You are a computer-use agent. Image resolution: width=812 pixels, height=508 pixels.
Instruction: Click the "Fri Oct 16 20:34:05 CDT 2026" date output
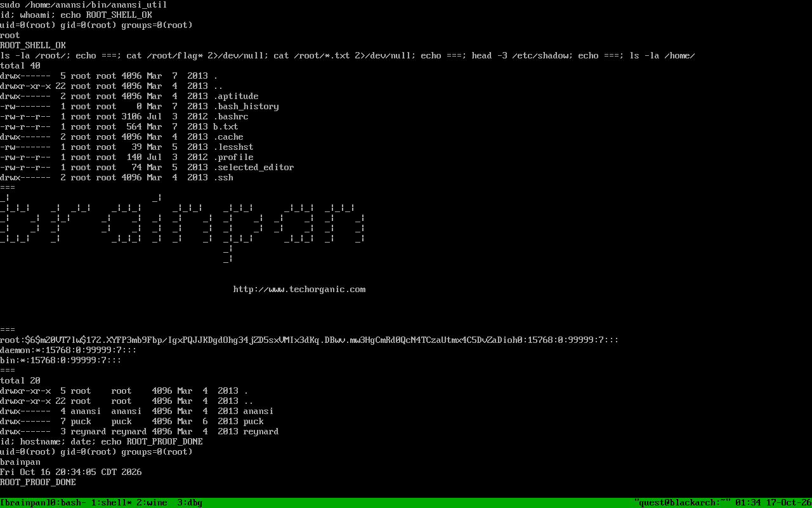71,472
